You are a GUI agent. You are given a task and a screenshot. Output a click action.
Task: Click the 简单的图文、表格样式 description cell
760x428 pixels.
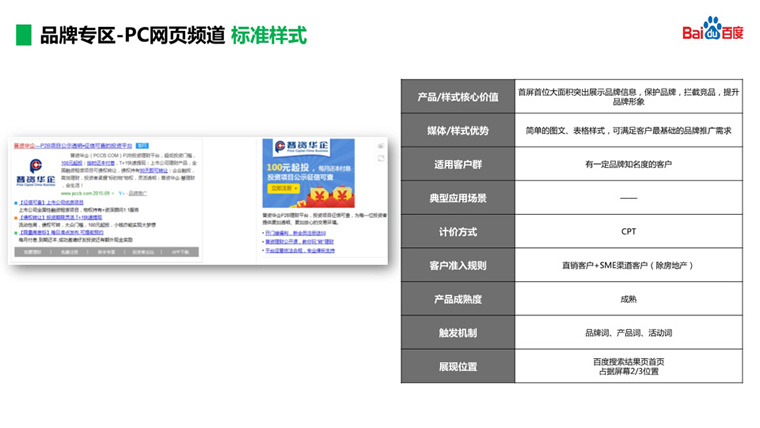[629, 130]
